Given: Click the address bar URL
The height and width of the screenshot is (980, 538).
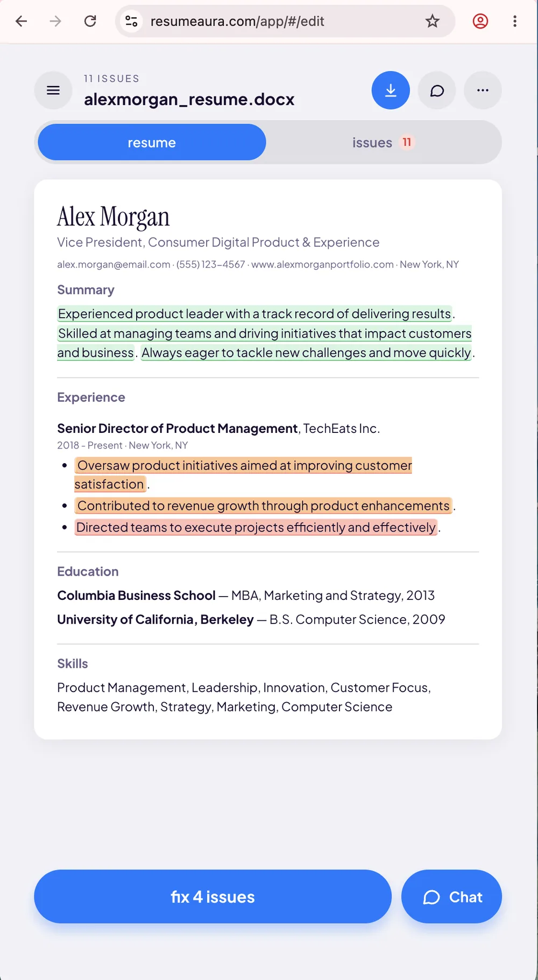Looking at the screenshot, I should click(237, 21).
